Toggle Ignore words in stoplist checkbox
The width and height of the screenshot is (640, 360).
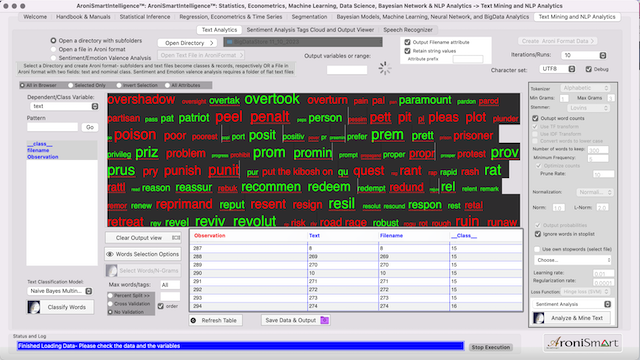click(538, 234)
